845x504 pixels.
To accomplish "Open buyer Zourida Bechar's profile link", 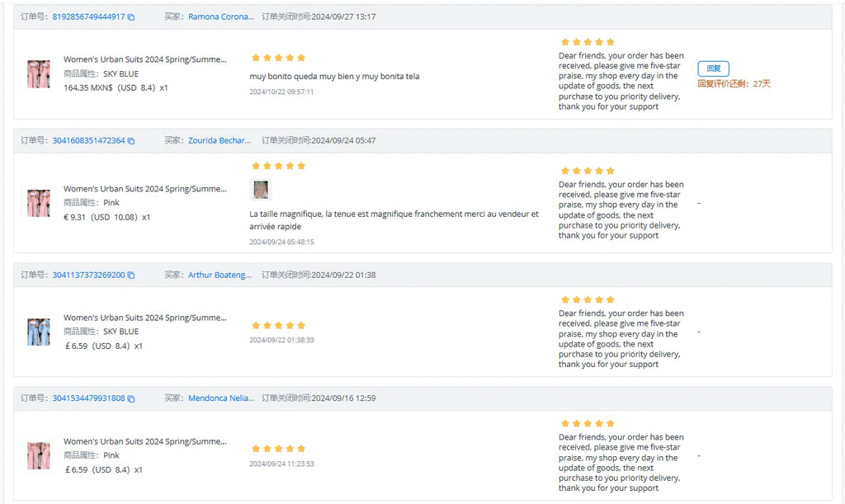I will (220, 140).
